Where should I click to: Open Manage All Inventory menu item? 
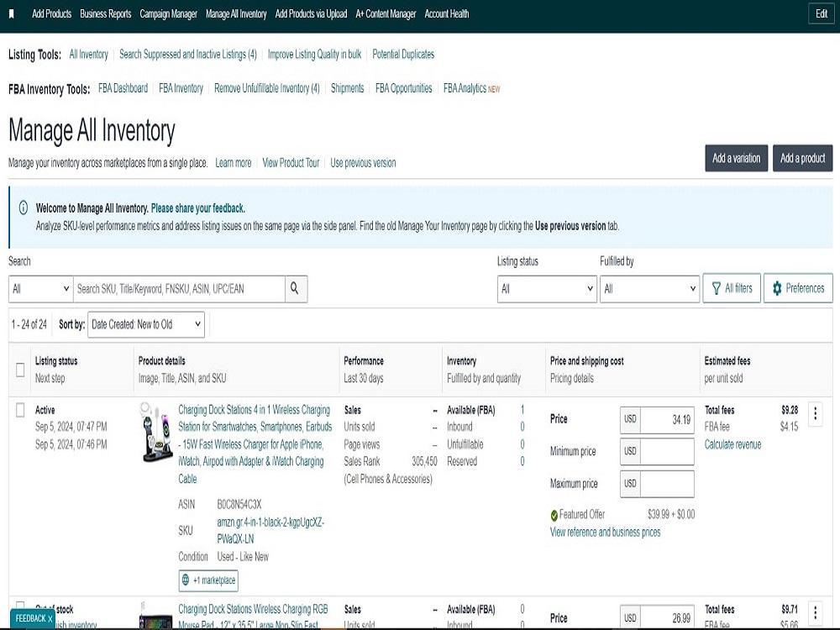(236, 14)
